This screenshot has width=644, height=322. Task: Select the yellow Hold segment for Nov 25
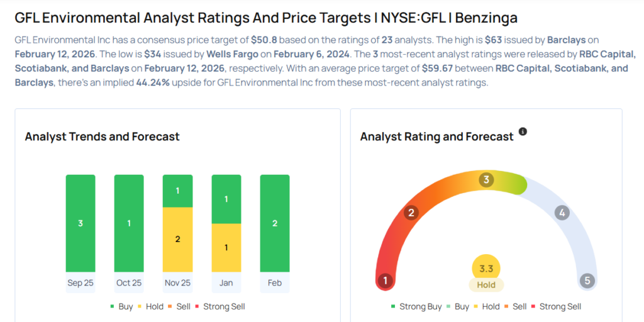pos(177,240)
